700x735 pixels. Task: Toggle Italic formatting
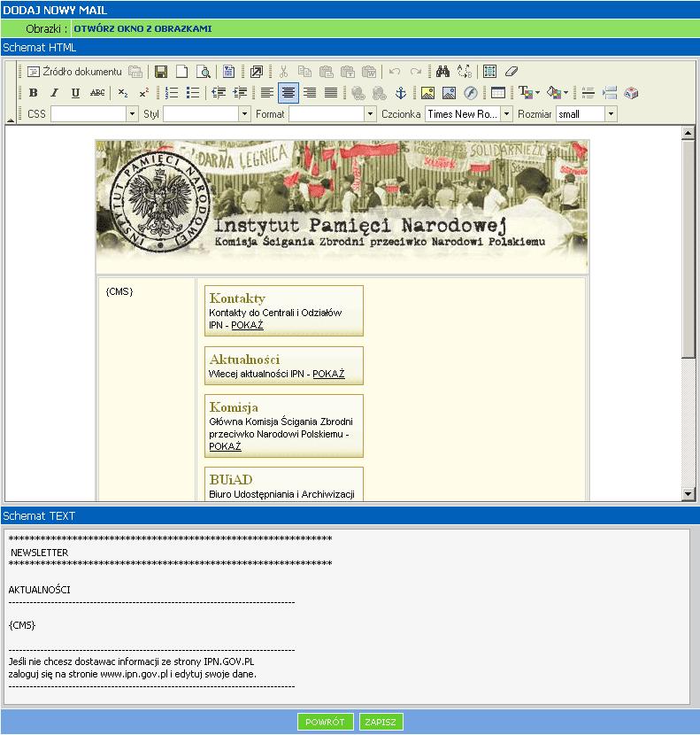tap(54, 93)
